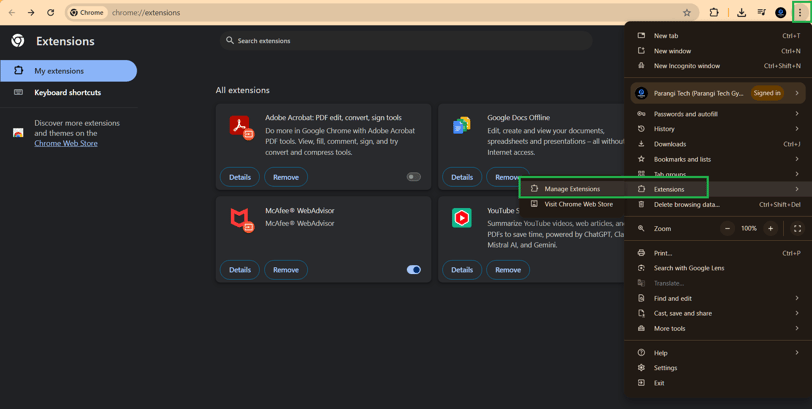812x409 pixels.
Task: Expand the History submenu
Action: (797, 128)
